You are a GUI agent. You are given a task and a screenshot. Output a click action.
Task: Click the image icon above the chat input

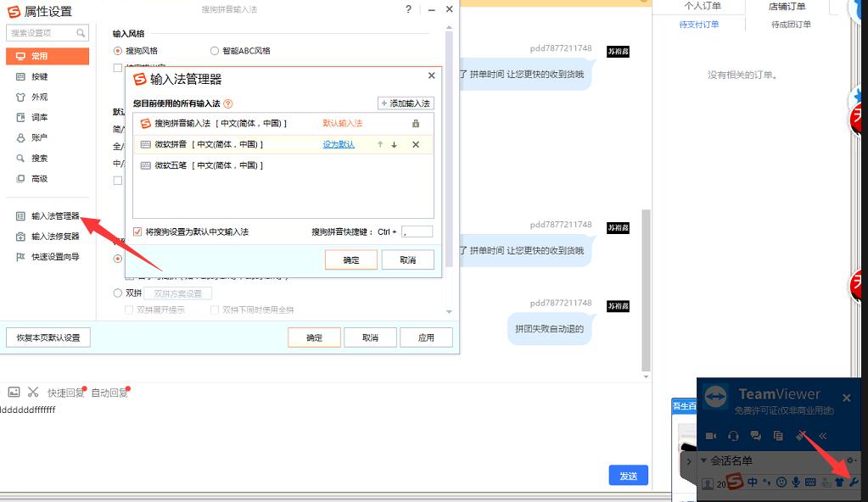point(14,392)
